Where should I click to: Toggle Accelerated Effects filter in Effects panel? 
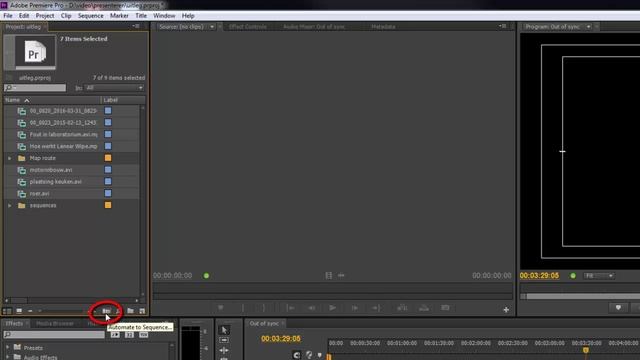pyautogui.click(x=115, y=335)
